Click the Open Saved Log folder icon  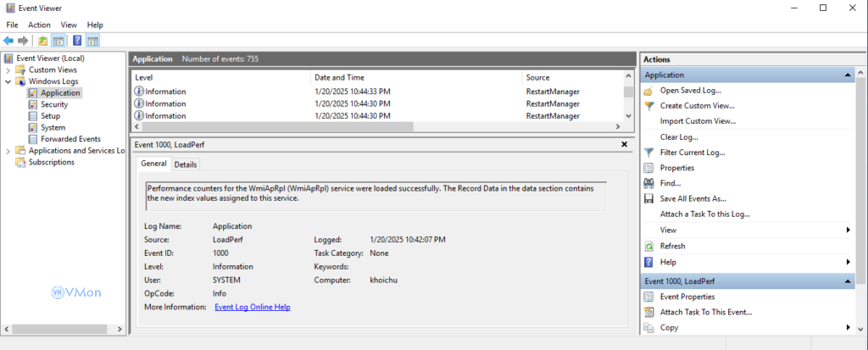point(649,91)
